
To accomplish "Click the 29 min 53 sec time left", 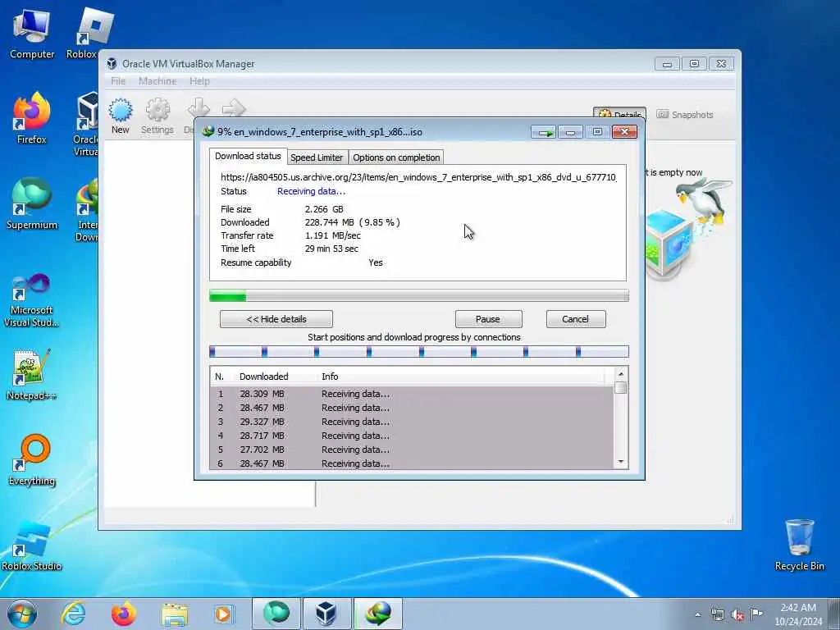I will pyautogui.click(x=331, y=249).
